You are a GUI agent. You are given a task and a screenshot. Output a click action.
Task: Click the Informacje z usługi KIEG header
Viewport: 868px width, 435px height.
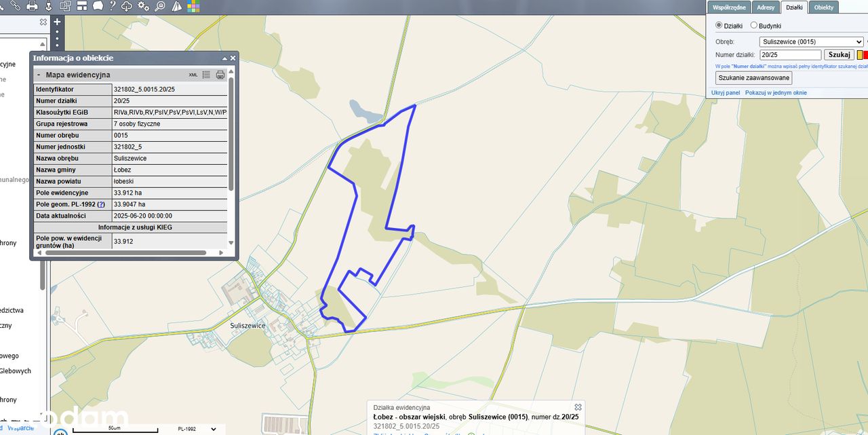(130, 227)
